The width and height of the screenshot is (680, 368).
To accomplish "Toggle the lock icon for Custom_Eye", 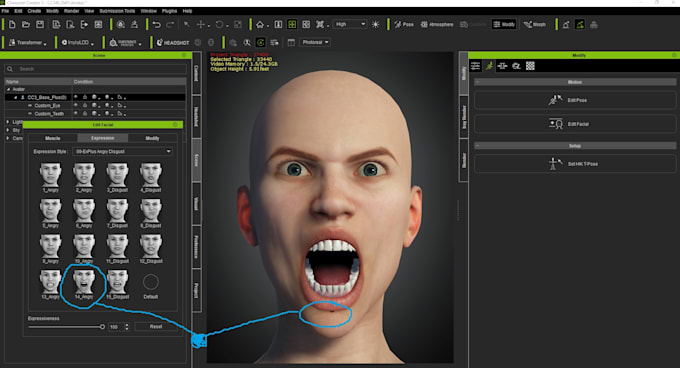I will 85,105.
